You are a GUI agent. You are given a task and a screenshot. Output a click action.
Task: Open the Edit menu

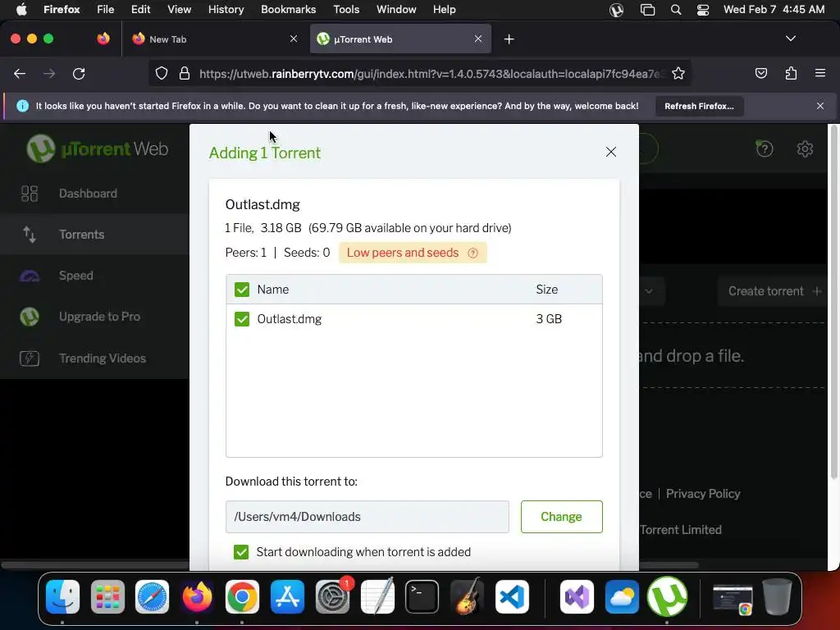coord(140,10)
